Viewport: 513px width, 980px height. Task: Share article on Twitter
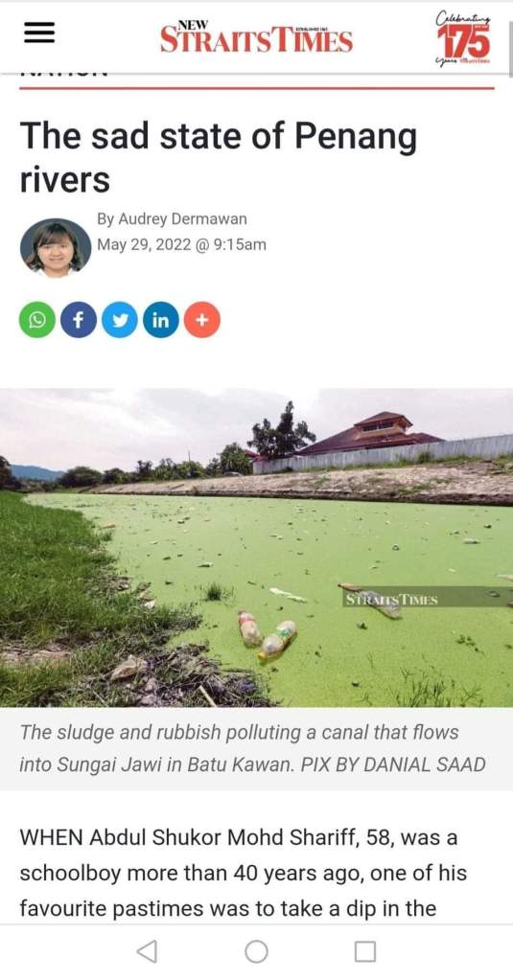(120, 320)
